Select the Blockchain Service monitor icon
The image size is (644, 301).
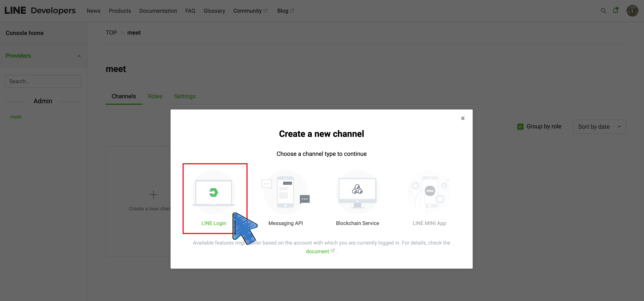tap(357, 192)
